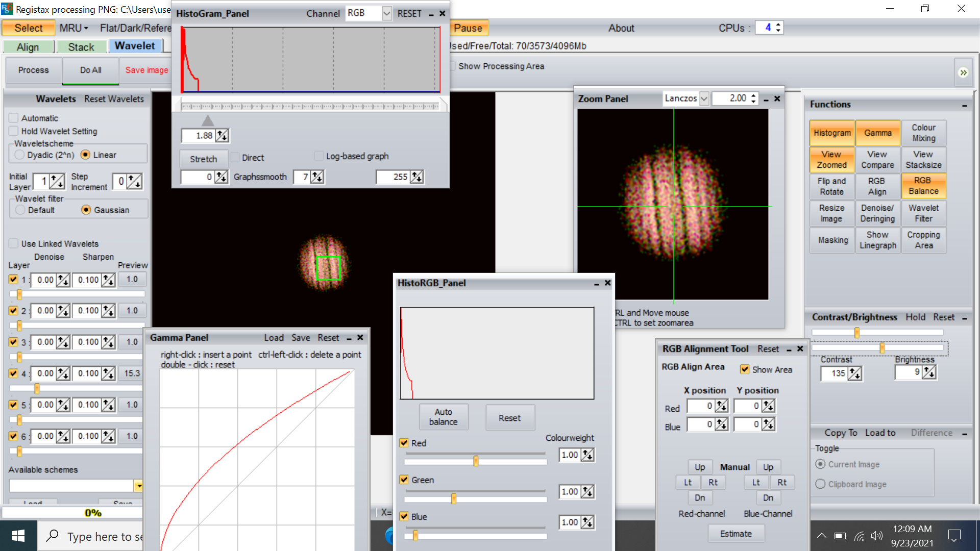This screenshot has height=551, width=980.
Task: Click Estimate in RGB Alignment Tool
Action: point(736,534)
